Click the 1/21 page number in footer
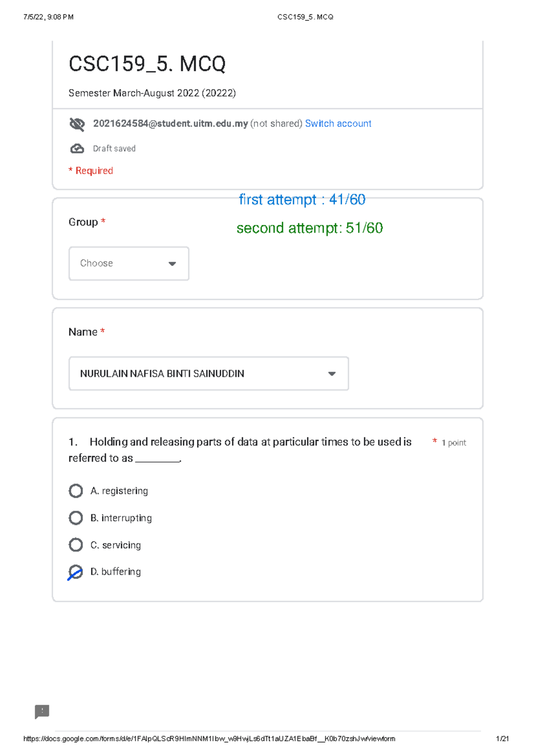 502,739
